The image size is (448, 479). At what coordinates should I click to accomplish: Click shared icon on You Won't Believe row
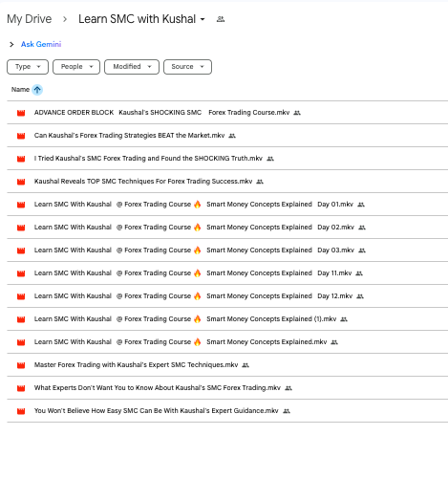[287, 411]
